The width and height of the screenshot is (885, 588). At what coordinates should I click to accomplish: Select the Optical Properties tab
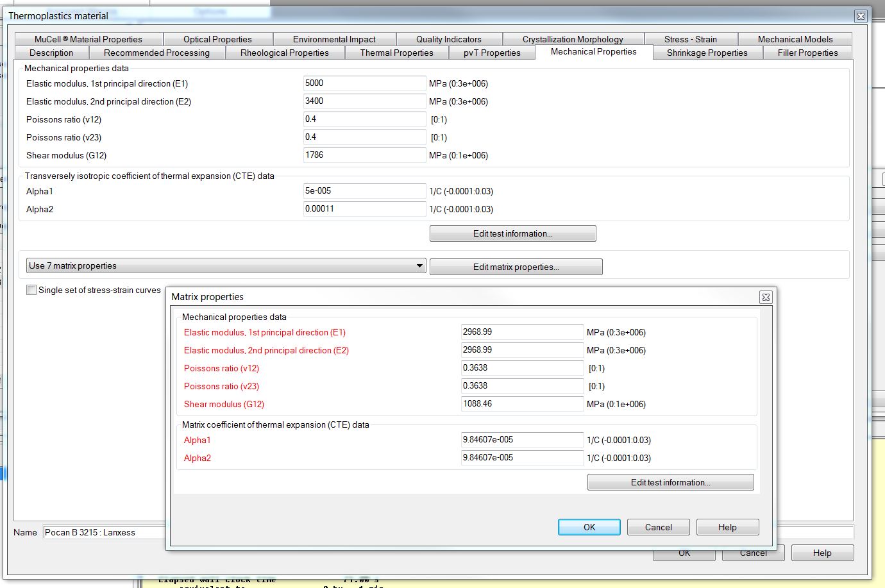[x=217, y=39]
